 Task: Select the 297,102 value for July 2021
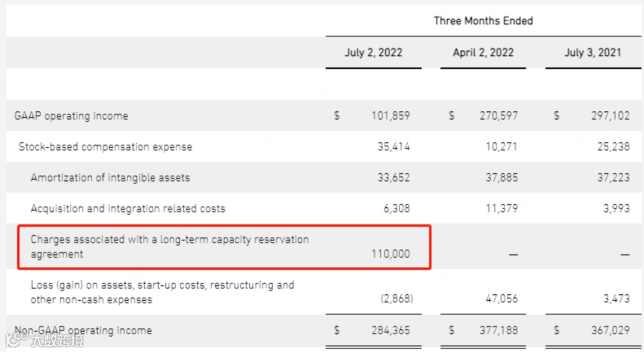[x=610, y=116]
